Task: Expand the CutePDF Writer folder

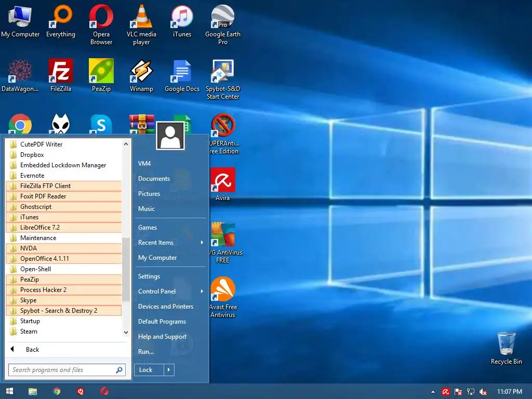Action: pos(64,144)
